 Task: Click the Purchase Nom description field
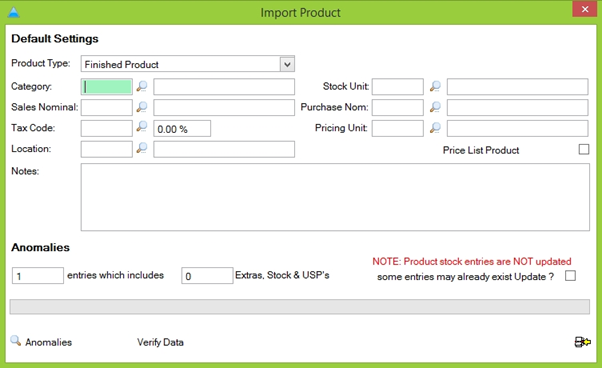(518, 107)
